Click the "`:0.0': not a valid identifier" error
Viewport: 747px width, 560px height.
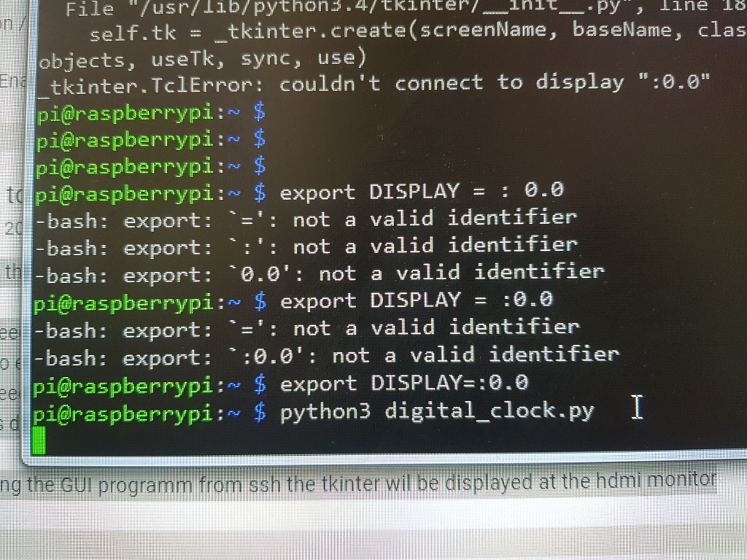326,356
